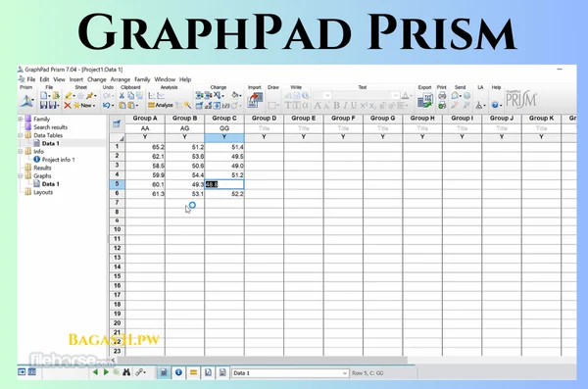Click the binoculars search icon
Viewport: 588px width, 389px height.
point(126,372)
